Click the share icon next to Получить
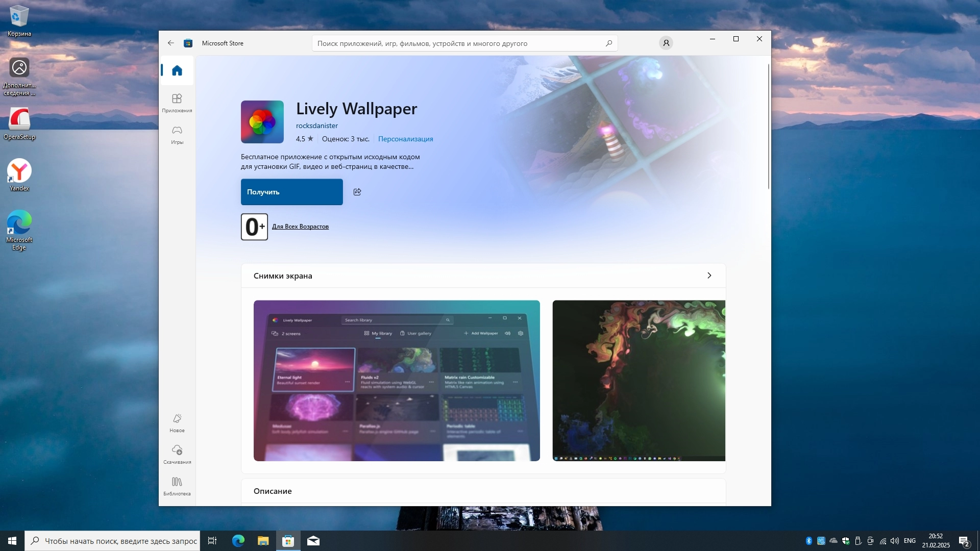This screenshot has height=551, width=980. (357, 192)
